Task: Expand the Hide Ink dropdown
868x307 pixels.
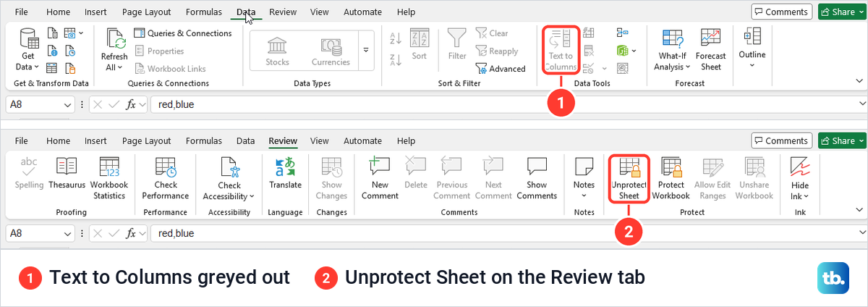Action: [805, 196]
